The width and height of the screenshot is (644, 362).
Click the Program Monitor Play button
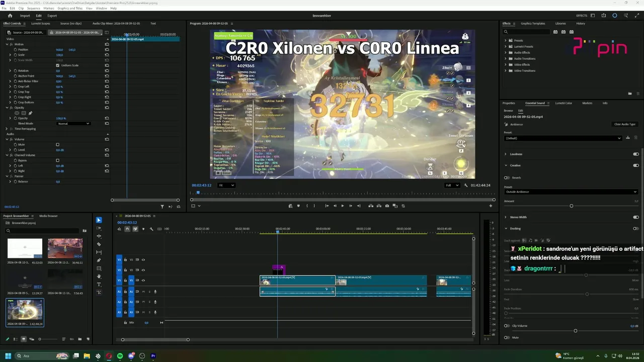coord(343,206)
